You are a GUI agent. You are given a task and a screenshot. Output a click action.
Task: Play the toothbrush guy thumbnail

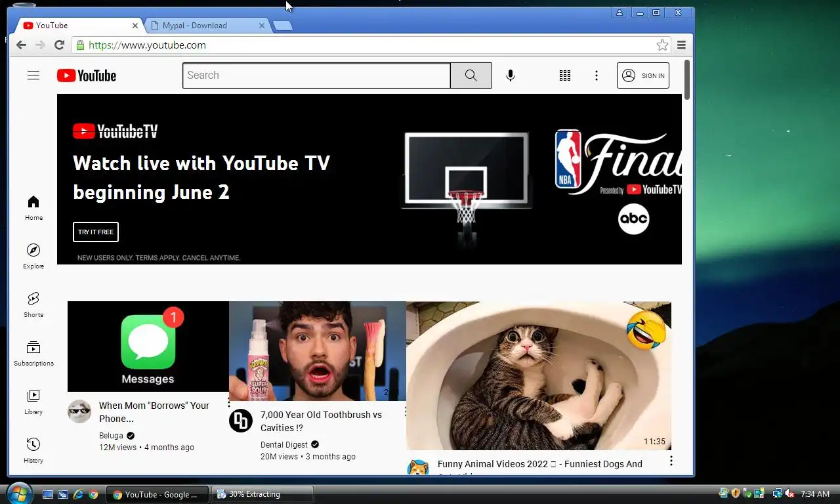(318, 351)
